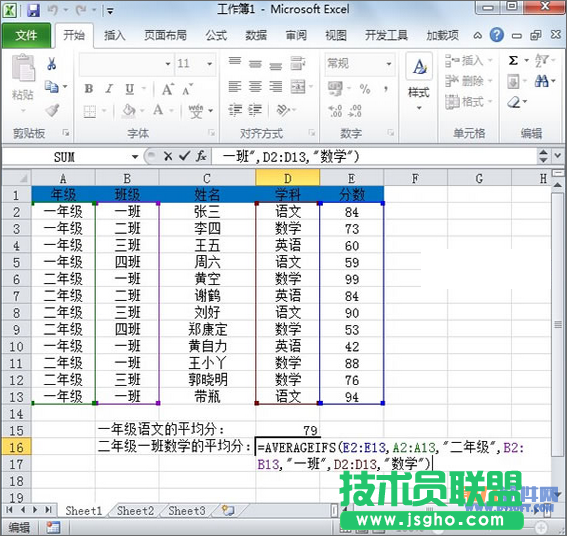The image size is (567, 536).
Task: Open the font size dropdown
Action: pyautogui.click(x=210, y=64)
